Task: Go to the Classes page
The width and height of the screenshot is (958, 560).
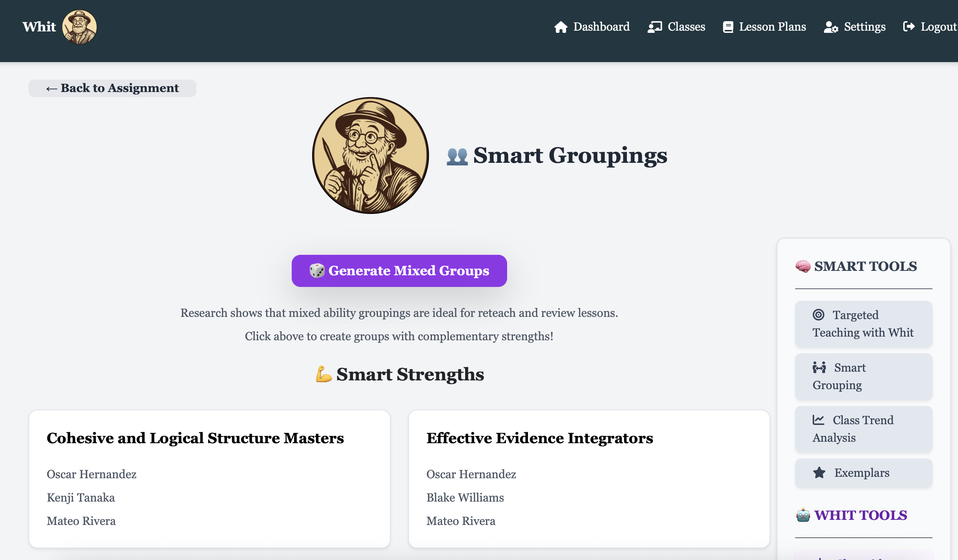Action: tap(686, 27)
